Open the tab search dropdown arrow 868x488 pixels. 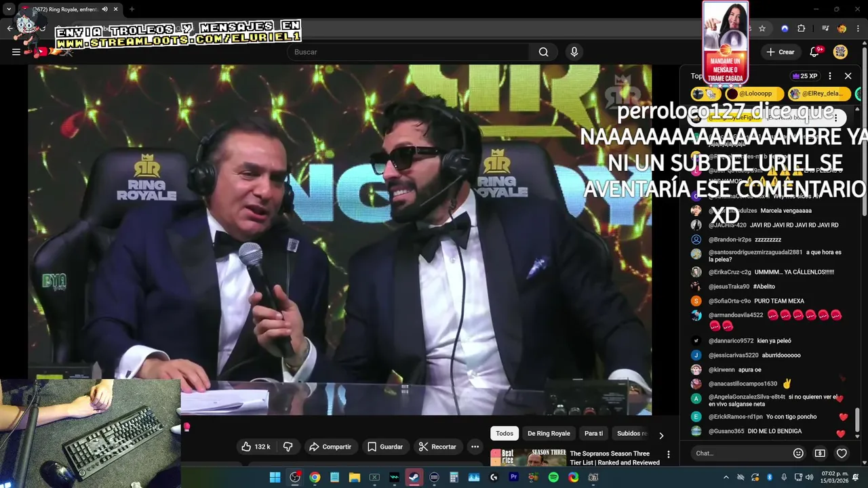point(9,9)
